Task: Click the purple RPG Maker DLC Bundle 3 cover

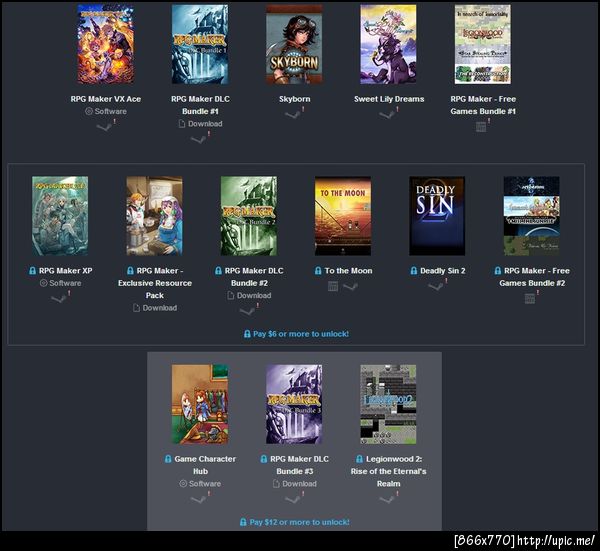Action: click(294, 404)
